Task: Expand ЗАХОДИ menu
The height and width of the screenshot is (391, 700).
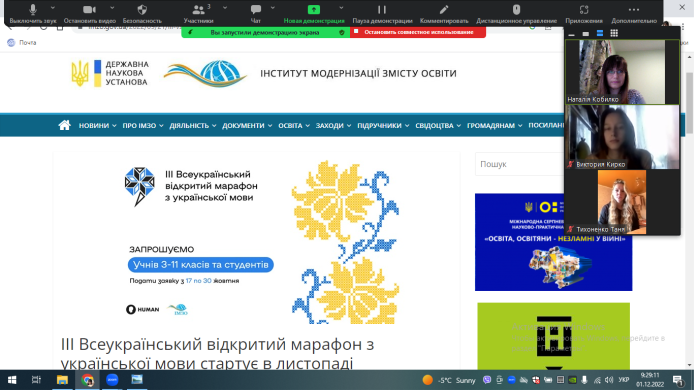Action: point(333,125)
